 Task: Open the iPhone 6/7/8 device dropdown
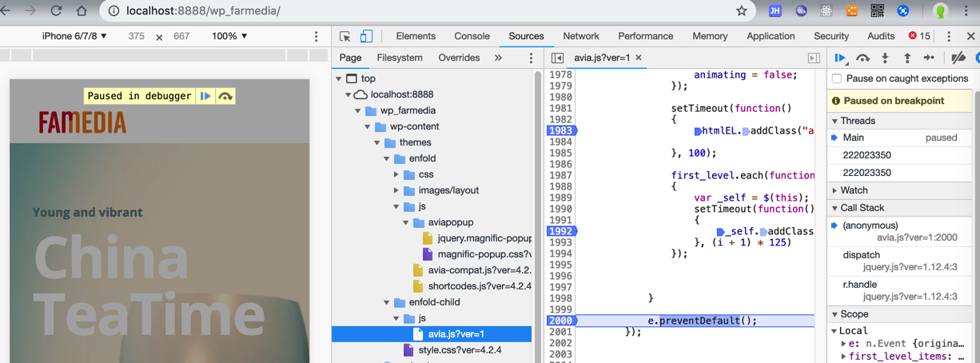(x=74, y=36)
